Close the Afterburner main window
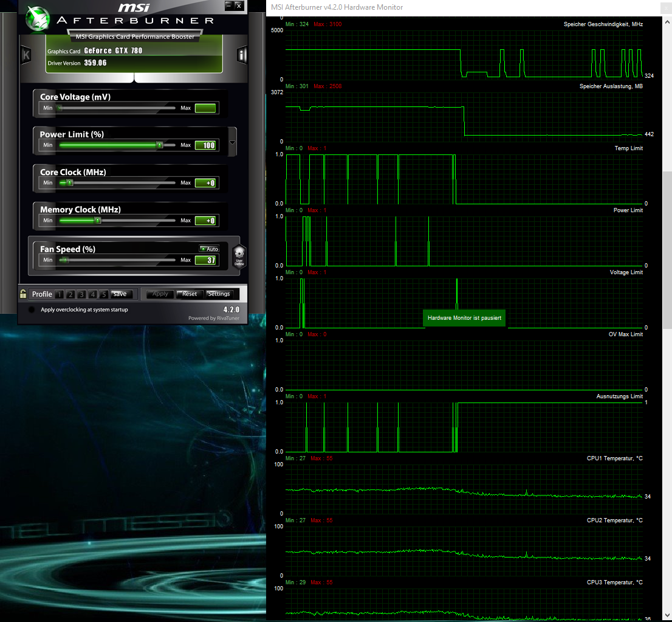 (239, 5)
